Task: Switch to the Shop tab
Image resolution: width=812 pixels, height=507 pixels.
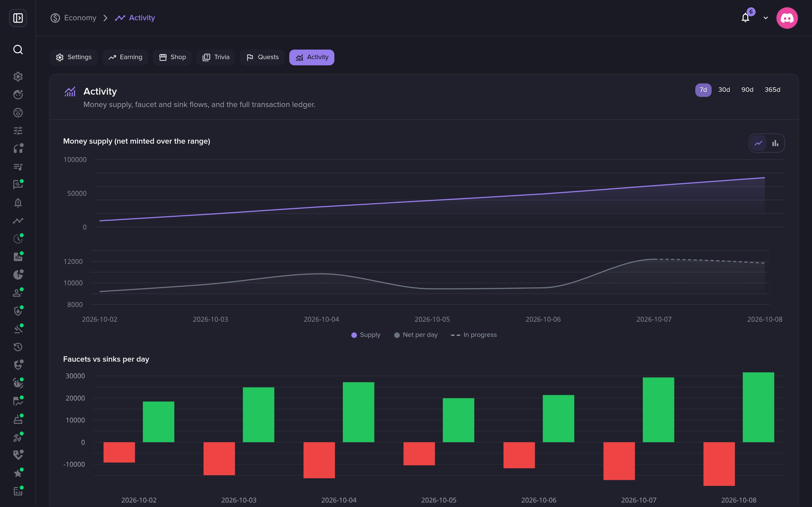Action: pos(172,57)
